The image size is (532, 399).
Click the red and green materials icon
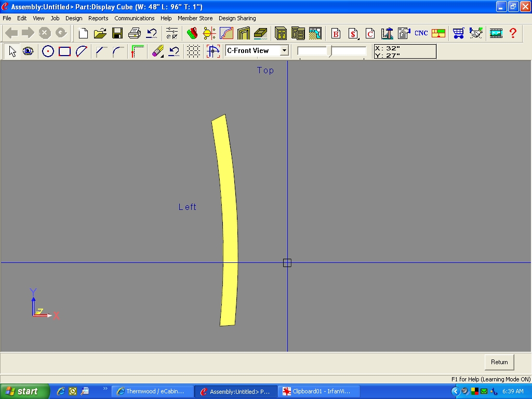192,33
